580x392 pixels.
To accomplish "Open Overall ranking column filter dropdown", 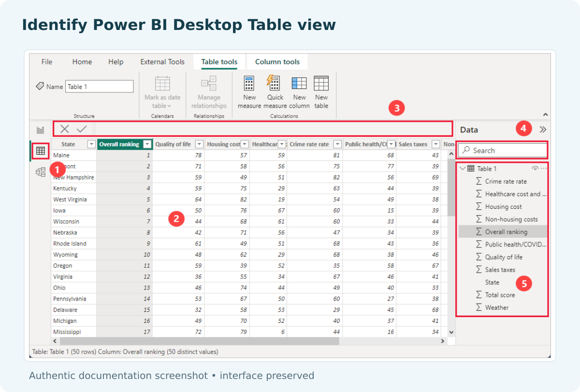I will point(147,144).
